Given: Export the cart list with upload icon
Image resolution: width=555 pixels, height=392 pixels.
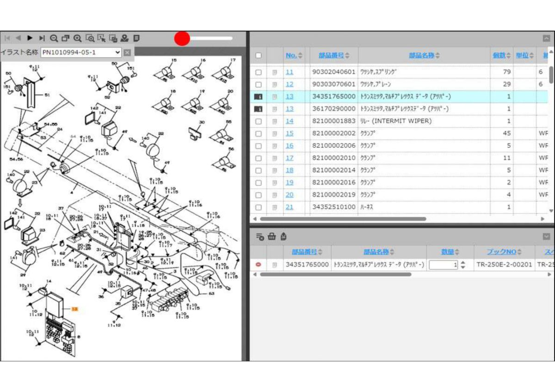Looking at the screenshot, I should (x=284, y=237).
